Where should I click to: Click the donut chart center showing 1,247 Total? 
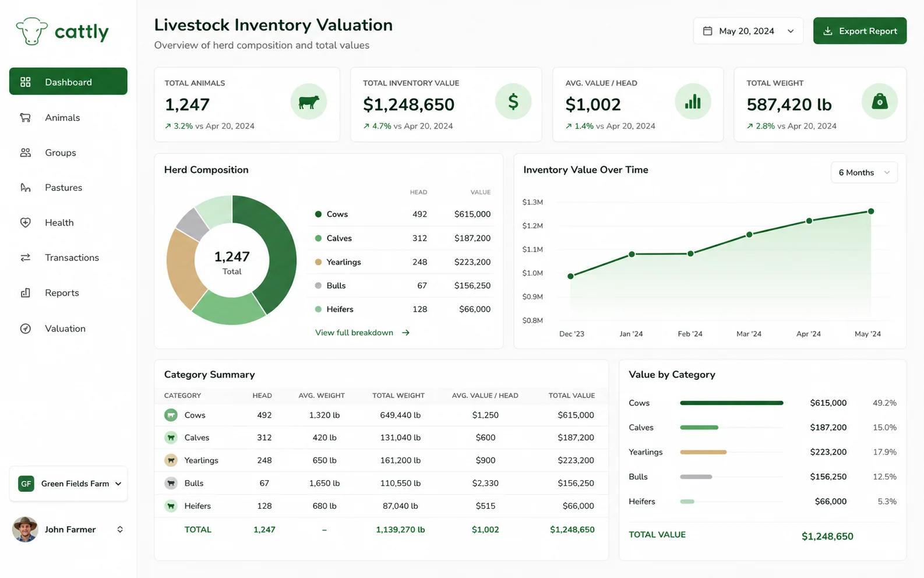[x=232, y=262]
